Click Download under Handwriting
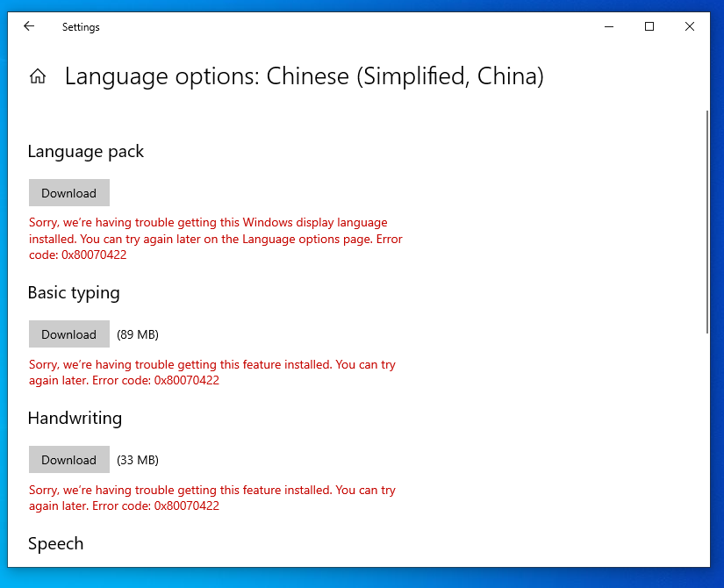Viewport: 724px width, 588px height. click(68, 460)
